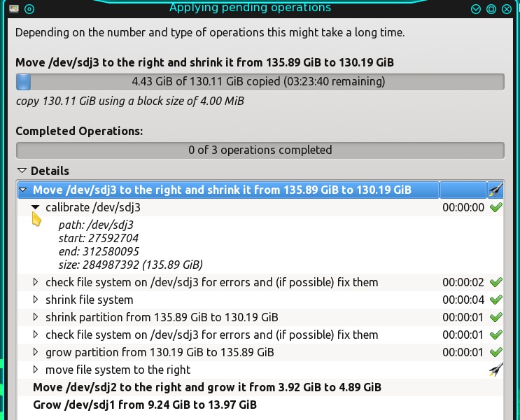Click green checkmark for shrink file system
Screen dimensions: 520x420
click(x=496, y=300)
